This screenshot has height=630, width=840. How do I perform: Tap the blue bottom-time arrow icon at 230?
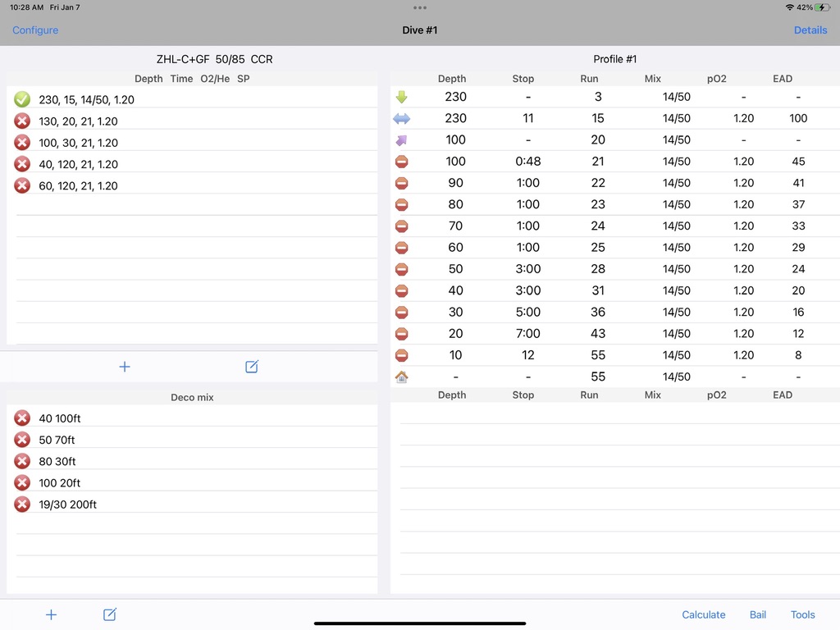click(x=401, y=118)
